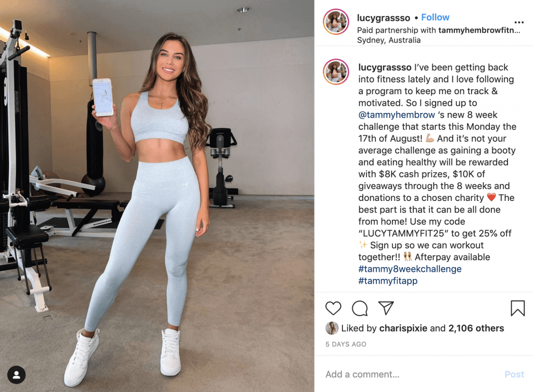The width and height of the screenshot is (533, 392).
Task: Open the Sydney, Australia location link
Action: pos(388,40)
